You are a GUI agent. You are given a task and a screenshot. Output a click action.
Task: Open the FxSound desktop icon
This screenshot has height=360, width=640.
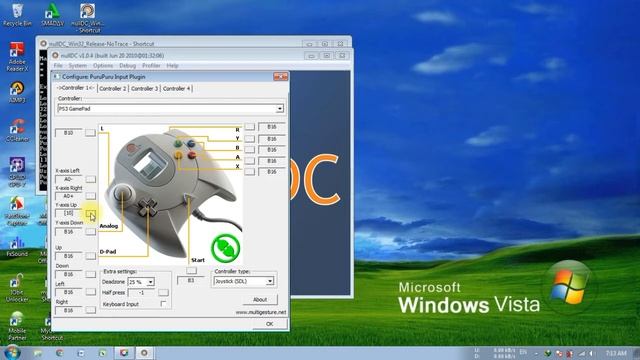pyautogui.click(x=17, y=246)
